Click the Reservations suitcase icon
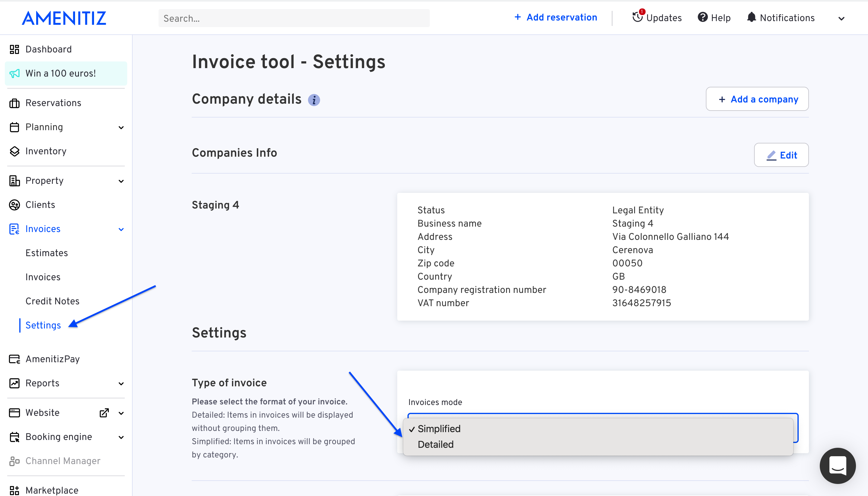 14,103
